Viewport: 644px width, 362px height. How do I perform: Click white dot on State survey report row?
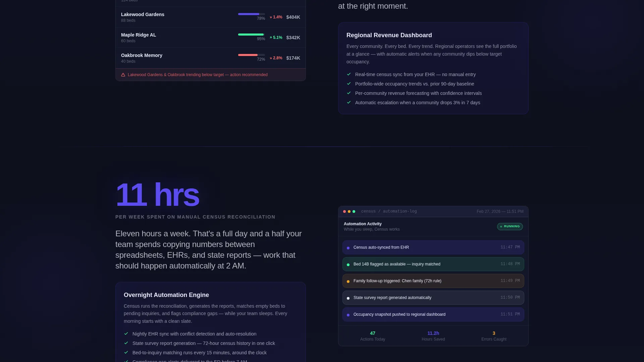click(348, 298)
